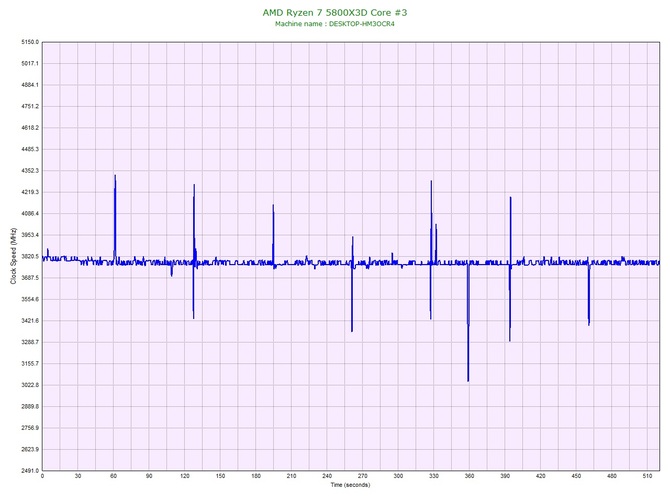Click the upward spike peak near 395 seconds
Image resolution: width=670 pixels, height=502 pixels.
511,198
